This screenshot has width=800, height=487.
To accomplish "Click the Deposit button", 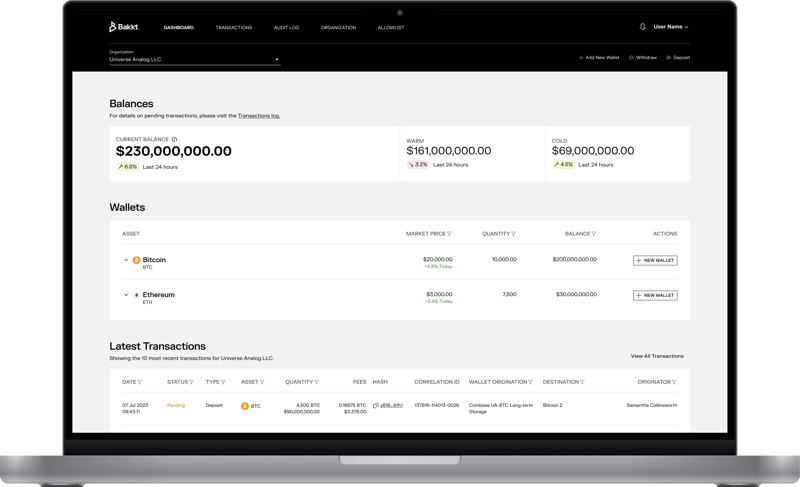I will pos(678,58).
